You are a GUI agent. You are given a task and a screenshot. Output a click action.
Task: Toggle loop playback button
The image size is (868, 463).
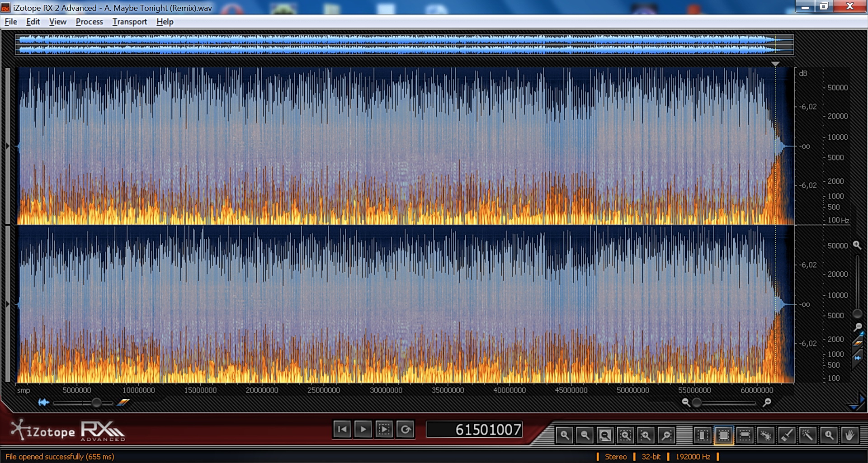[406, 429]
